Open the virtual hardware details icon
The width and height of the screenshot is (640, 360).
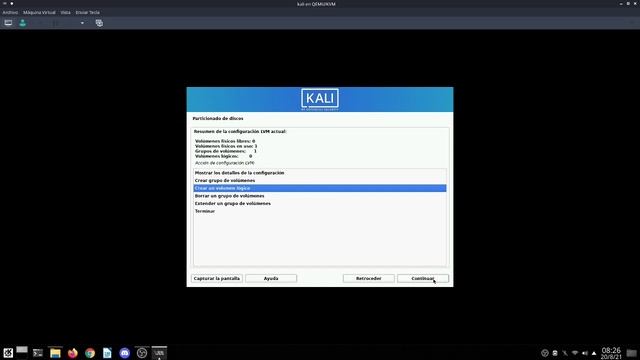(x=23, y=23)
